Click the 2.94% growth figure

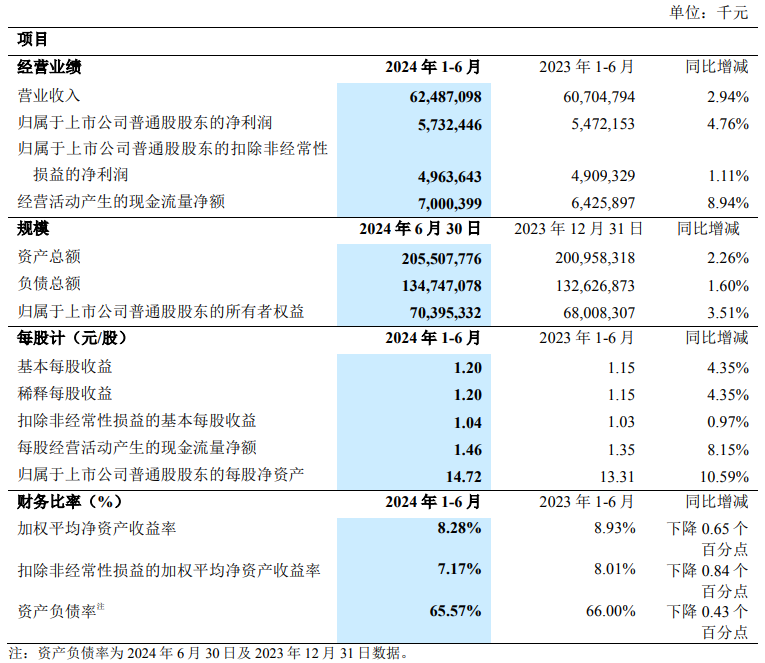(728, 97)
